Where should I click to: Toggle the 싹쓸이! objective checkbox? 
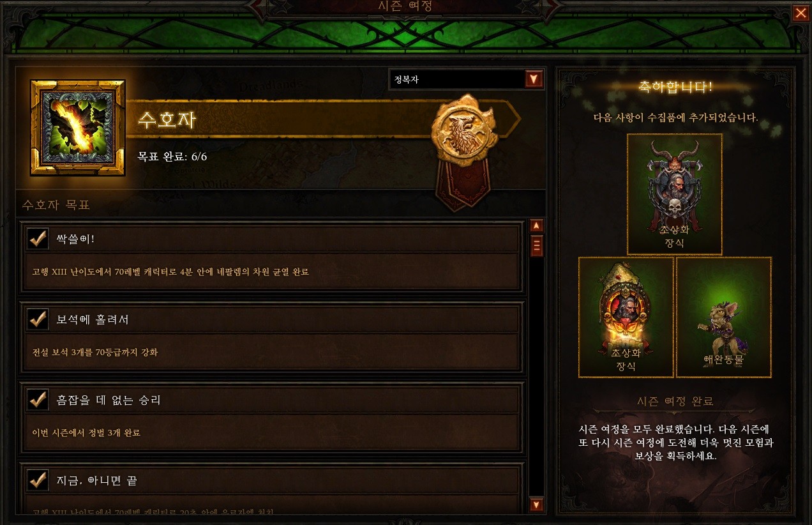[x=38, y=238]
